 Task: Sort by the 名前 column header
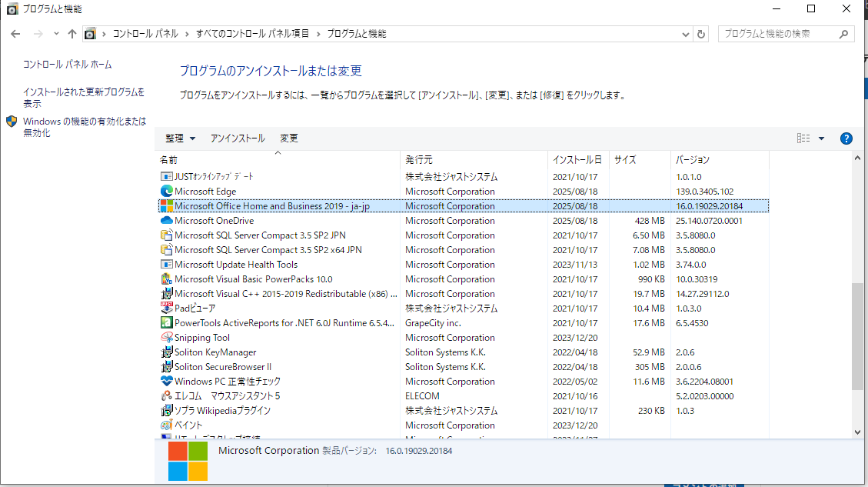pos(278,159)
